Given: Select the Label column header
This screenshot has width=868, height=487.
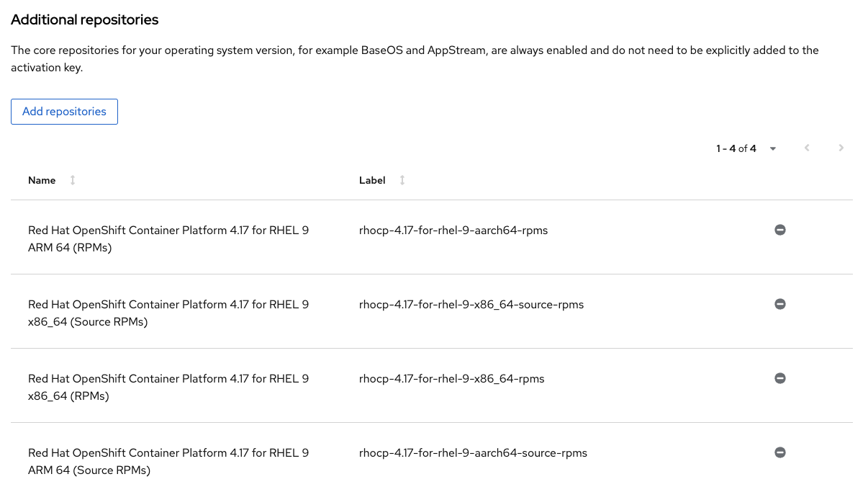Looking at the screenshot, I should click(x=371, y=180).
